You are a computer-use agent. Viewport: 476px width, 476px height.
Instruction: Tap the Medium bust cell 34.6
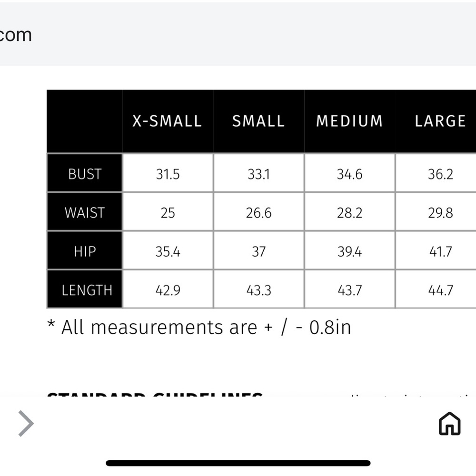tap(349, 174)
